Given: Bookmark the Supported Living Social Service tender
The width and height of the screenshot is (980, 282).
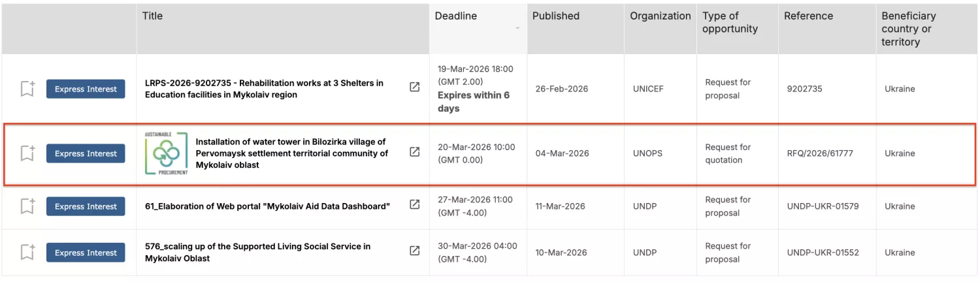Looking at the screenshot, I should click(27, 253).
